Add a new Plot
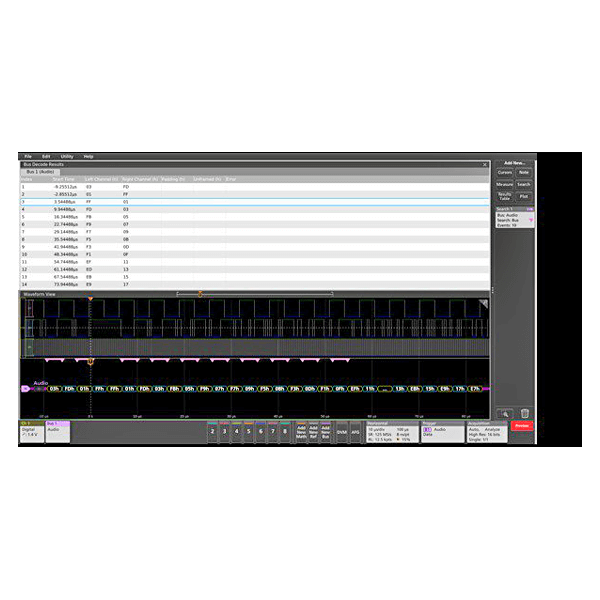Viewport: 600px width, 600px height. (x=524, y=196)
